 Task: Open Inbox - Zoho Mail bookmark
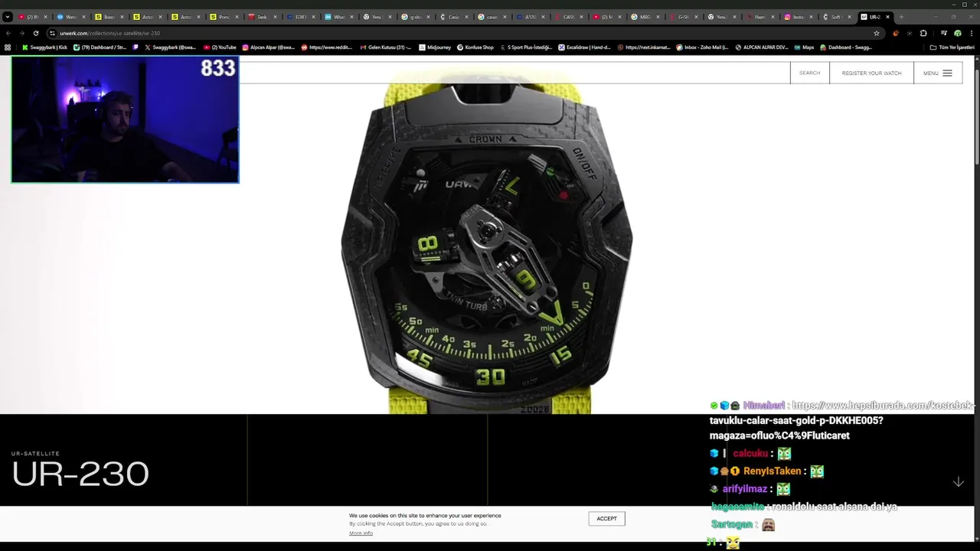coord(702,47)
